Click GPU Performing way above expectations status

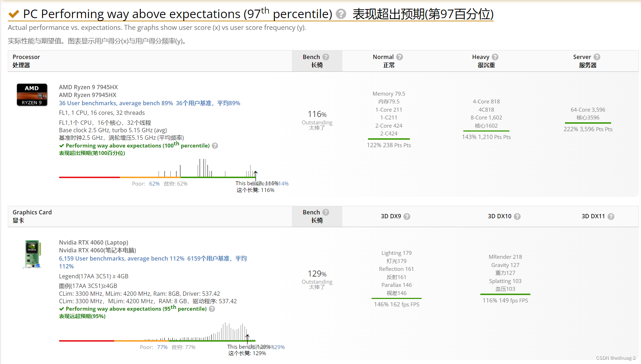point(133,309)
